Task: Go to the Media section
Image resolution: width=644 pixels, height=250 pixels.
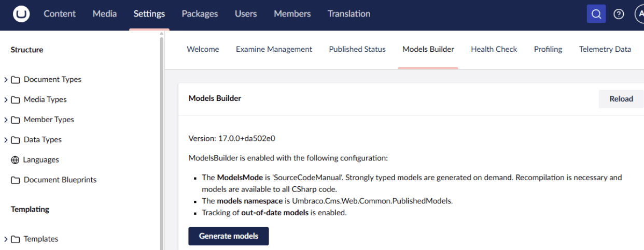Action: (x=105, y=14)
